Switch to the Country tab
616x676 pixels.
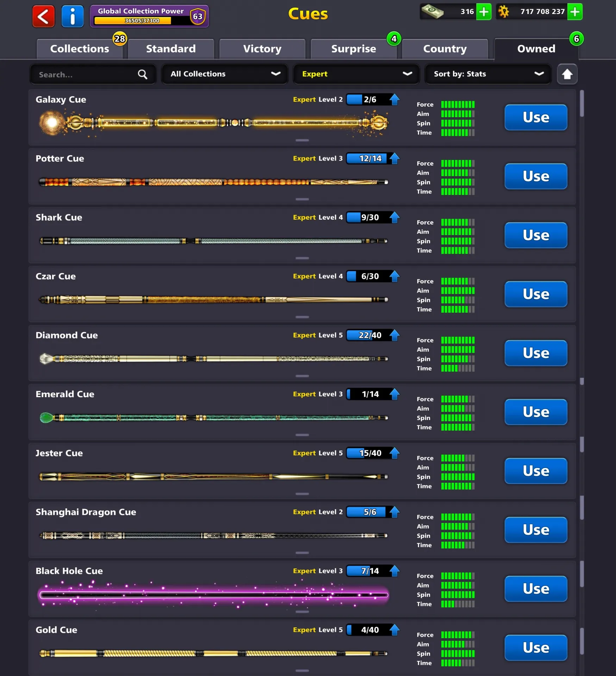(445, 49)
